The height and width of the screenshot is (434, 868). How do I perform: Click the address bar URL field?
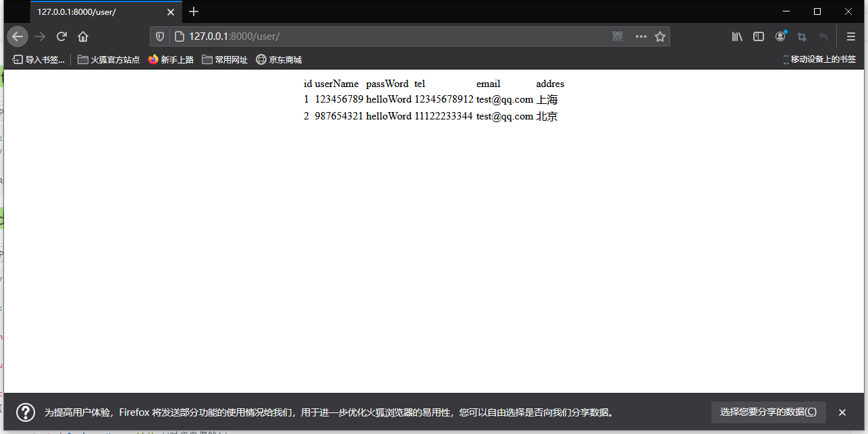(391, 36)
